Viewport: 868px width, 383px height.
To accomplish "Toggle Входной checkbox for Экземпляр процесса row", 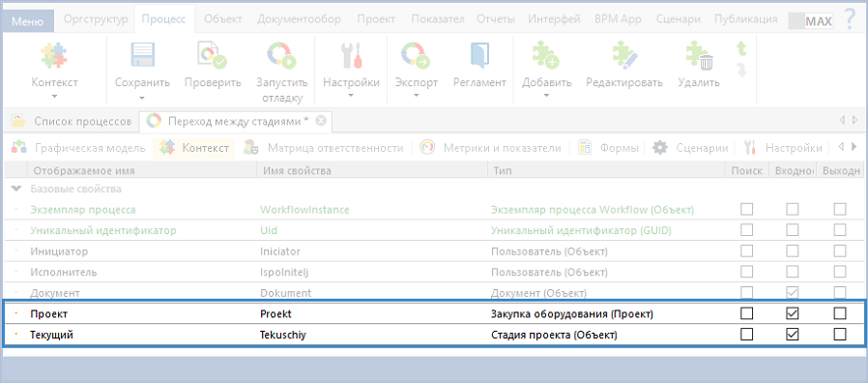I will [793, 210].
